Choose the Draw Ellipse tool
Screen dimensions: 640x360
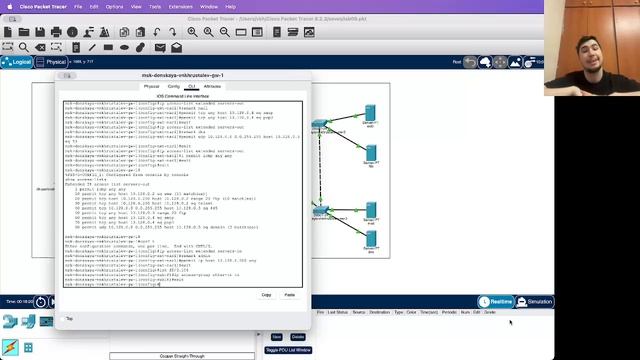coord(124,47)
